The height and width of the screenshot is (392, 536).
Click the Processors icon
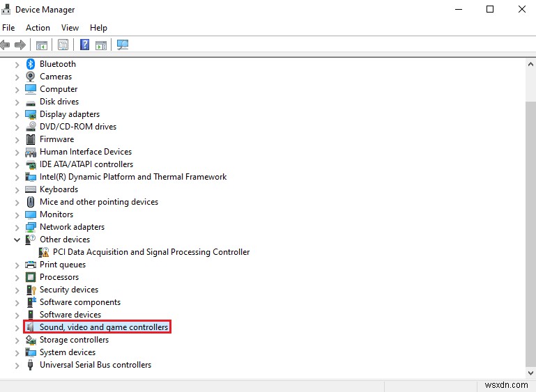point(31,277)
